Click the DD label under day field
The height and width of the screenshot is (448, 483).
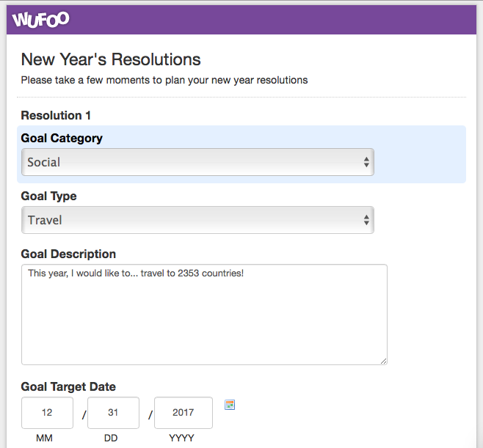coord(111,438)
